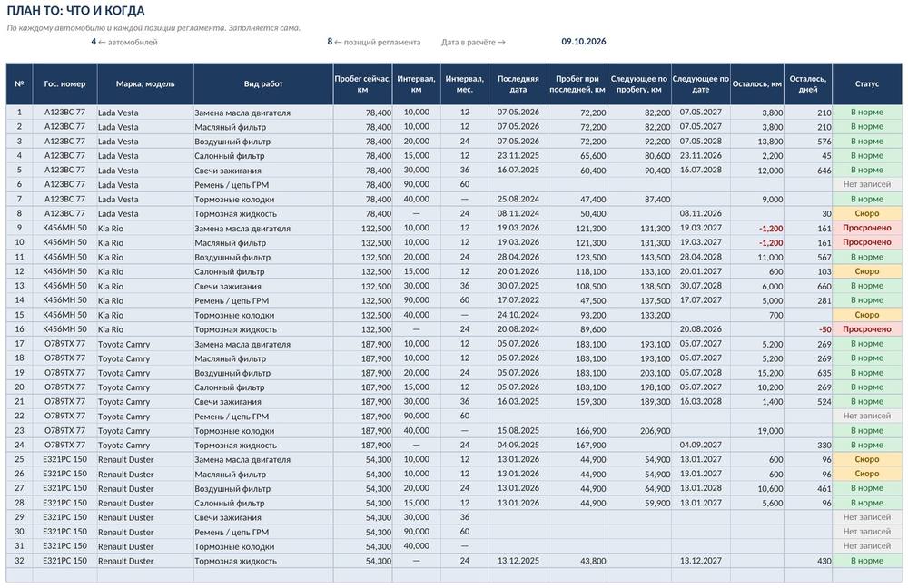This screenshot has height=588, width=908.
Task: Select Ремень / цепь ГРМ in row 14
Action: pyautogui.click(x=263, y=300)
